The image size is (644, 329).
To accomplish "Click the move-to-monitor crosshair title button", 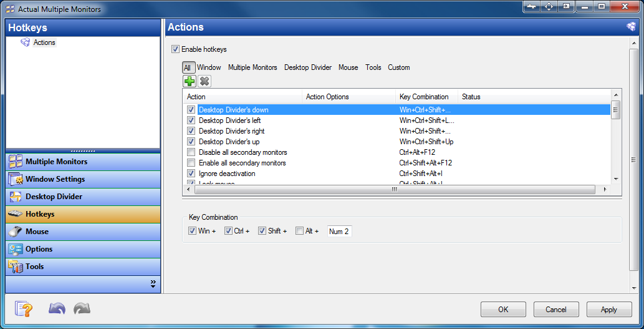I will [x=549, y=7].
